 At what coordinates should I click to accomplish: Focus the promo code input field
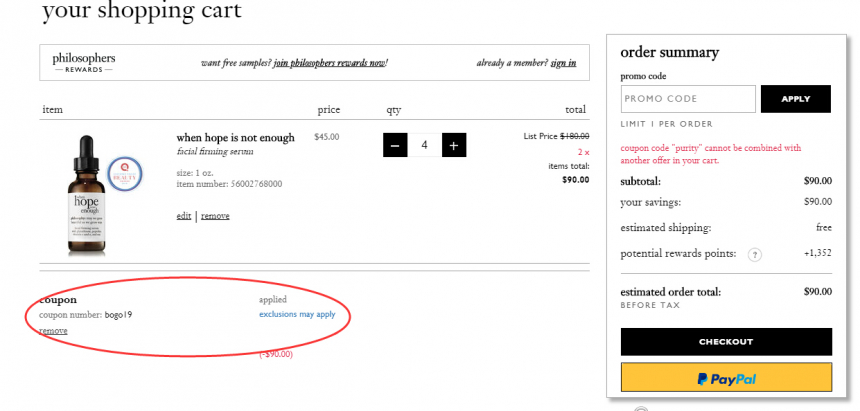(x=688, y=99)
